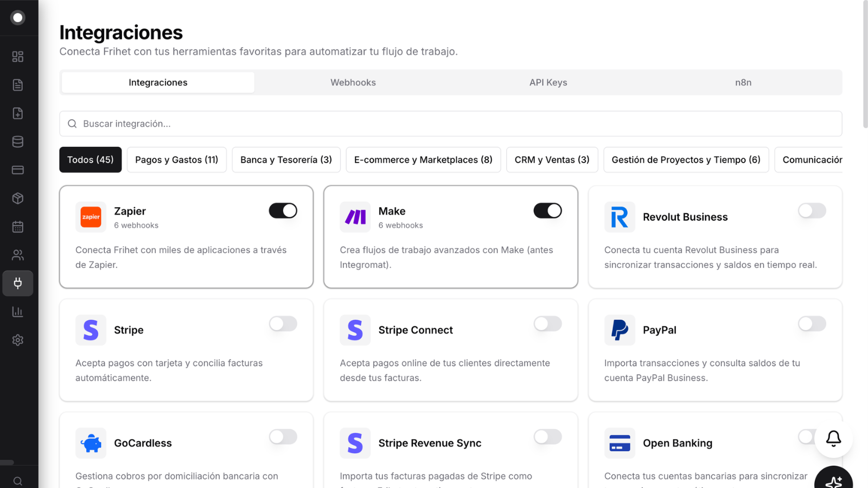The image size is (868, 488).
Task: Click "6 webhooks" under Make
Action: coord(401,226)
